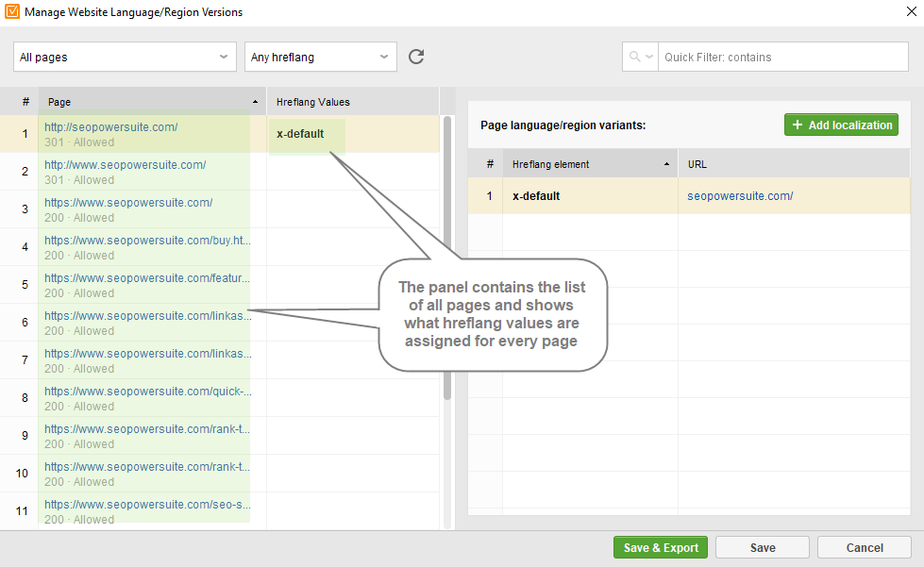The width and height of the screenshot is (924, 567).
Task: Click the "200 · Allowed" status in row 3
Action: (79, 217)
